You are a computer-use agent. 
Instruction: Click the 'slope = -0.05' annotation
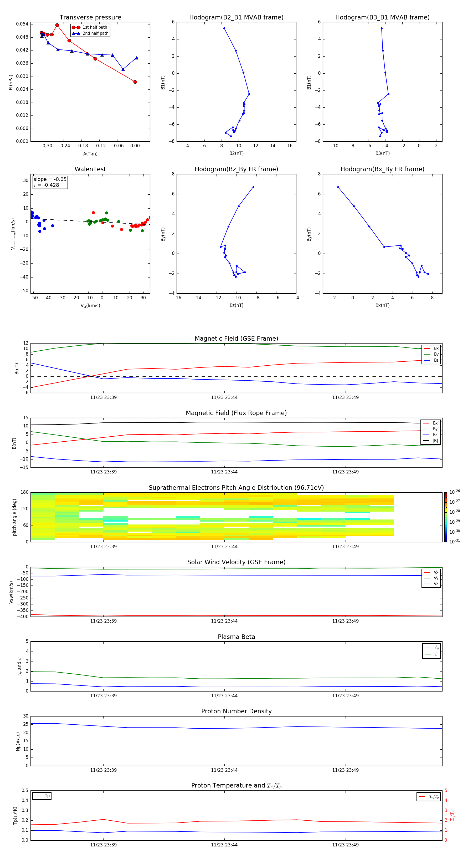point(50,179)
